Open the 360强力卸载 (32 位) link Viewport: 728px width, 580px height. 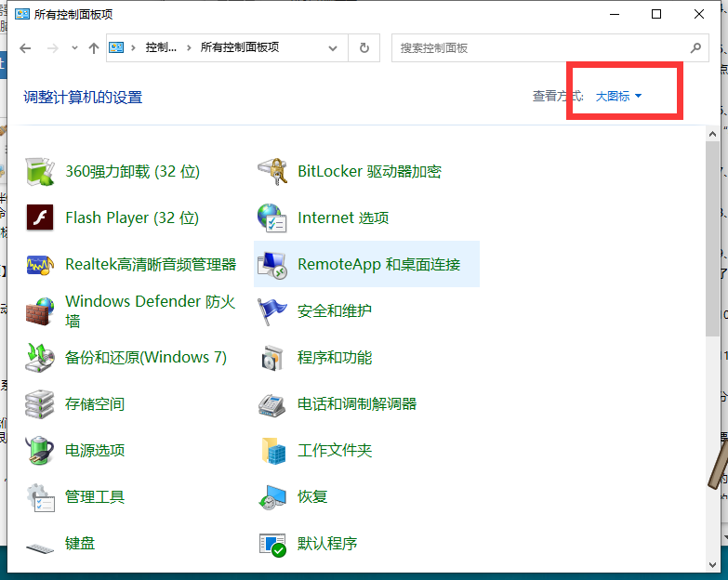point(132,172)
